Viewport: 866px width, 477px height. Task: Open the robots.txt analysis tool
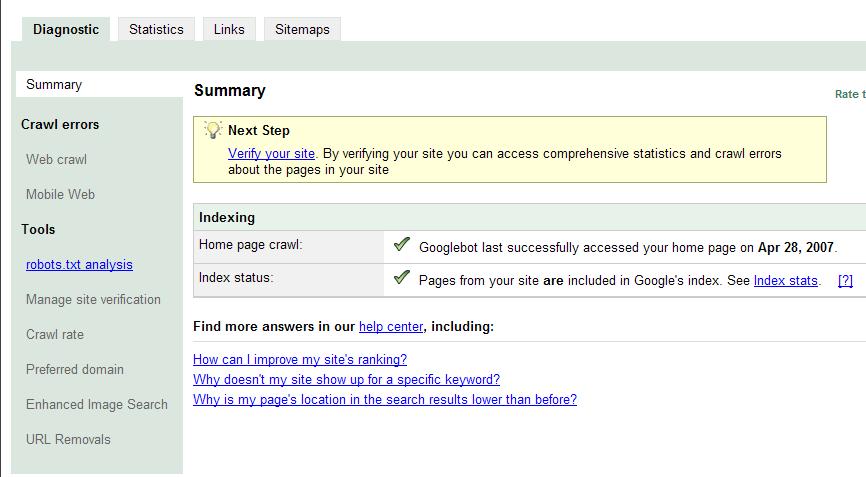tap(79, 264)
